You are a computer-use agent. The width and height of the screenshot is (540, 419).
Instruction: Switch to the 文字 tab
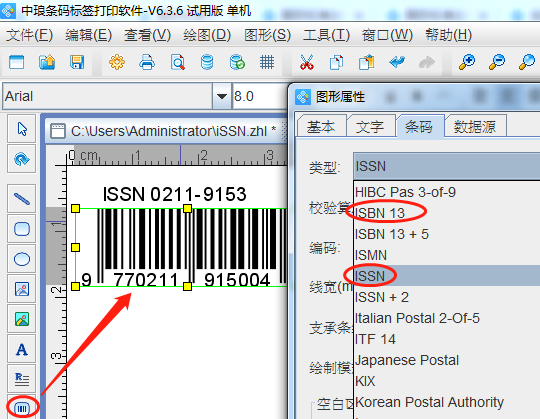(370, 127)
